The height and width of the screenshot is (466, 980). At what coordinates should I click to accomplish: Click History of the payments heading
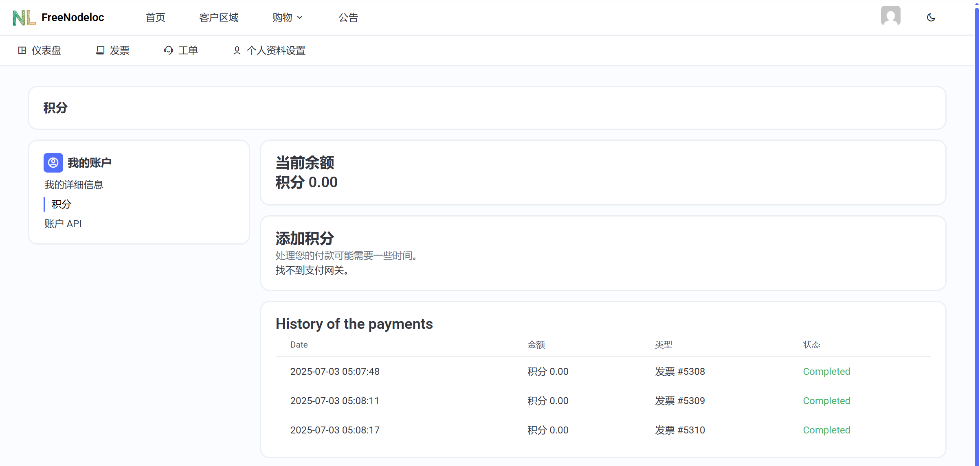[354, 324]
